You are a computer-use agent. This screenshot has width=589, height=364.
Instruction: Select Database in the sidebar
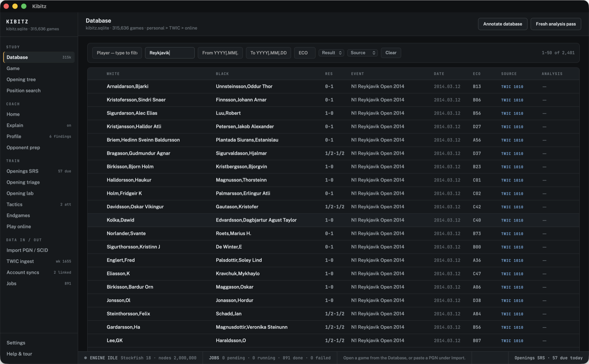coord(39,57)
